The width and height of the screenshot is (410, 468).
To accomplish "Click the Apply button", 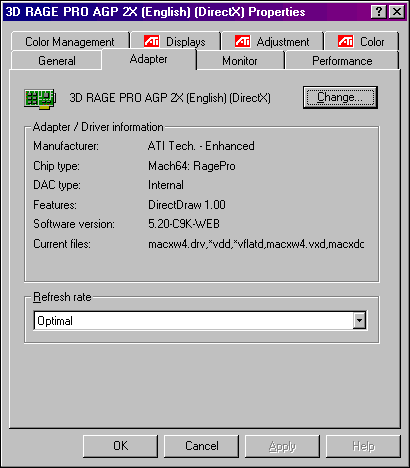I will click(282, 446).
